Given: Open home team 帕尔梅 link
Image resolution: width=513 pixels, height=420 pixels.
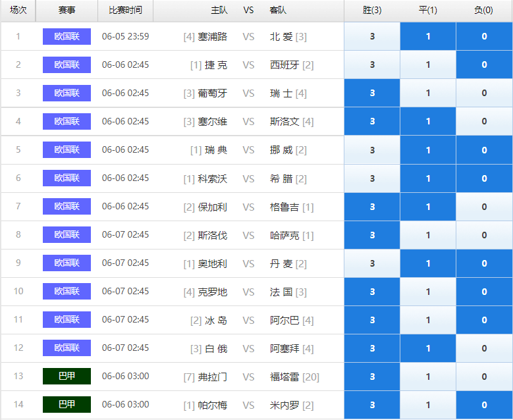Looking at the screenshot, I should [x=212, y=406].
